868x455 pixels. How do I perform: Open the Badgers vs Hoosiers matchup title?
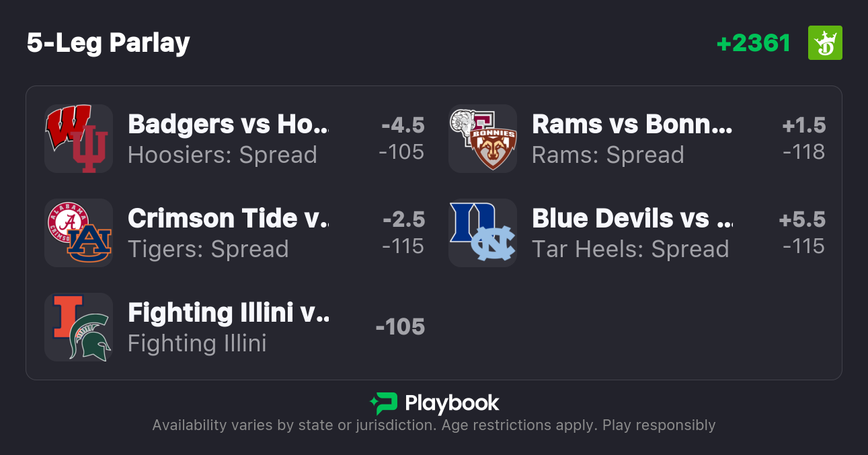(229, 125)
